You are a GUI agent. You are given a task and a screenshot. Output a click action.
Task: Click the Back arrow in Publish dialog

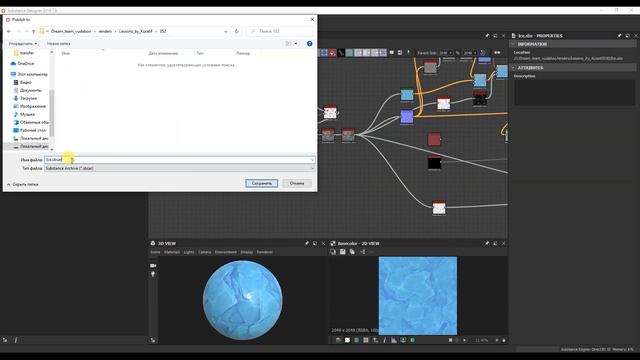[x=9, y=31]
